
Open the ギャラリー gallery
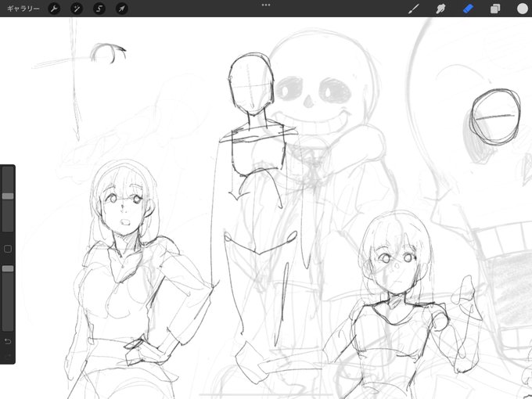[23, 9]
